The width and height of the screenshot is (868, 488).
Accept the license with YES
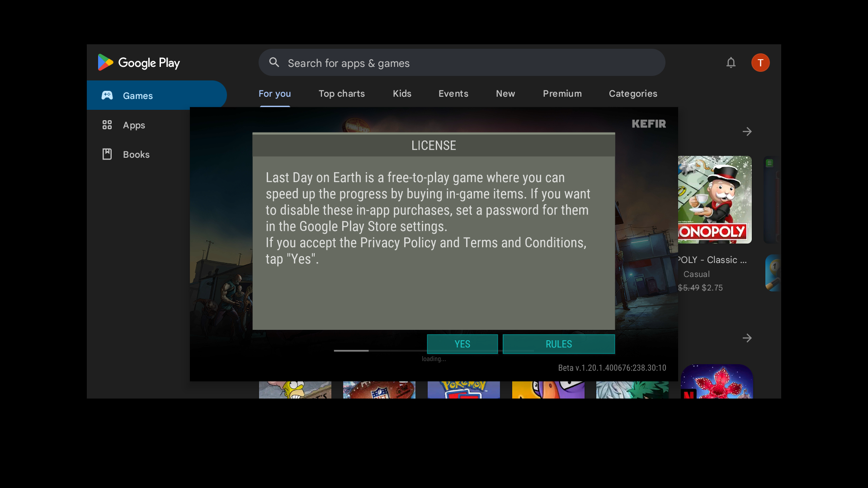click(x=462, y=344)
